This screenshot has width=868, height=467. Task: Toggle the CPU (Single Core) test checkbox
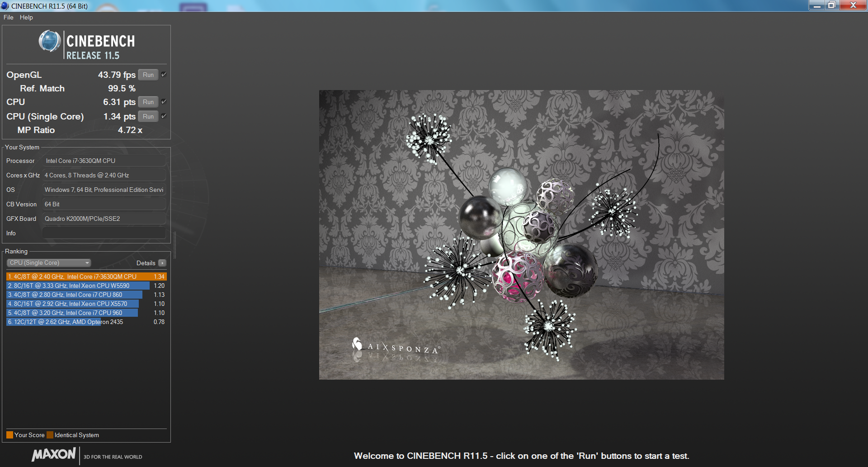pyautogui.click(x=164, y=116)
